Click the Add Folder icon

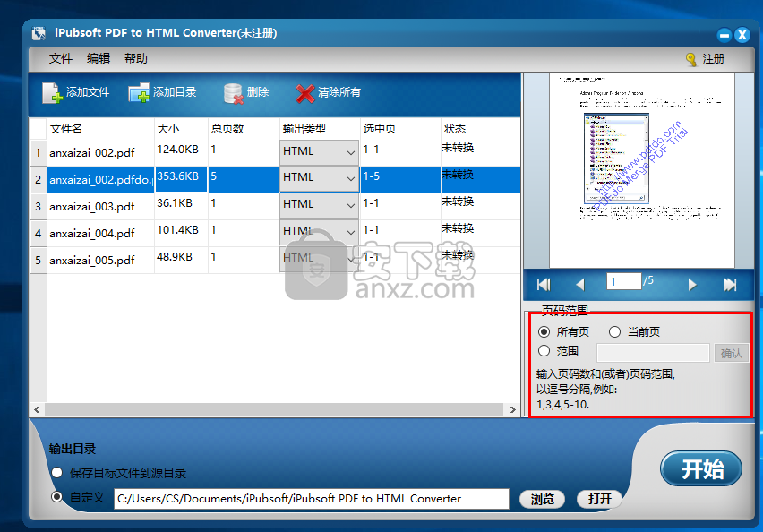click(x=139, y=92)
